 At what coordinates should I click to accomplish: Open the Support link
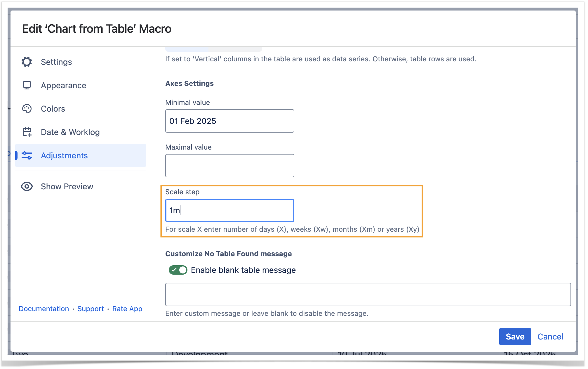pyautogui.click(x=91, y=309)
